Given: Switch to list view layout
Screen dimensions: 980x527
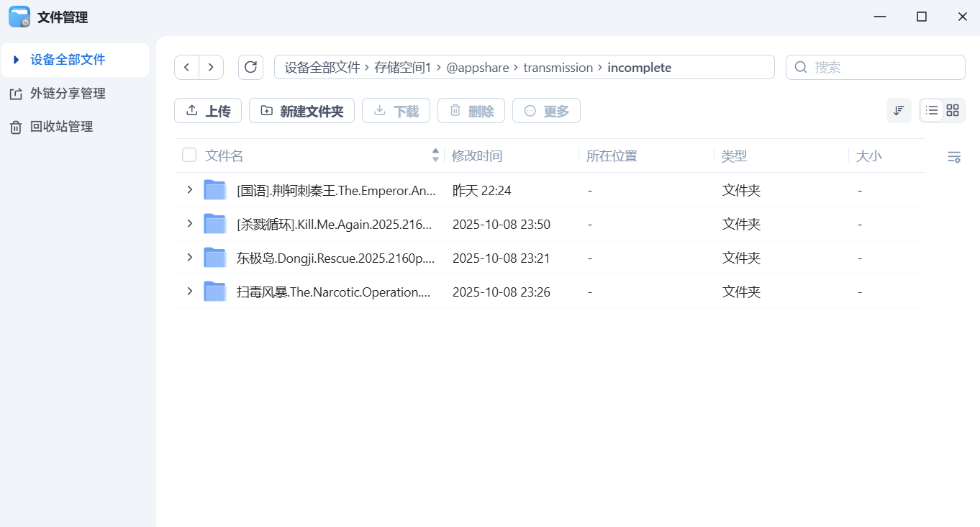Looking at the screenshot, I should coord(932,110).
